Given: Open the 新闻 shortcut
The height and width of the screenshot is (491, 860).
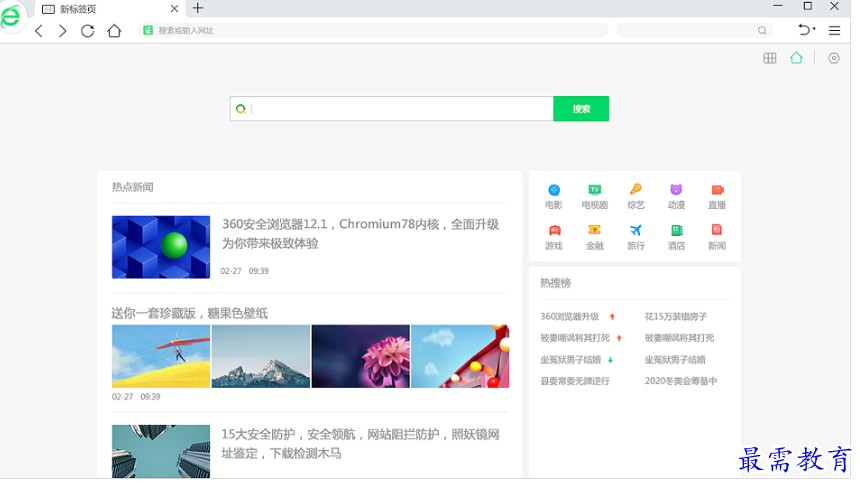Looking at the screenshot, I should (717, 238).
